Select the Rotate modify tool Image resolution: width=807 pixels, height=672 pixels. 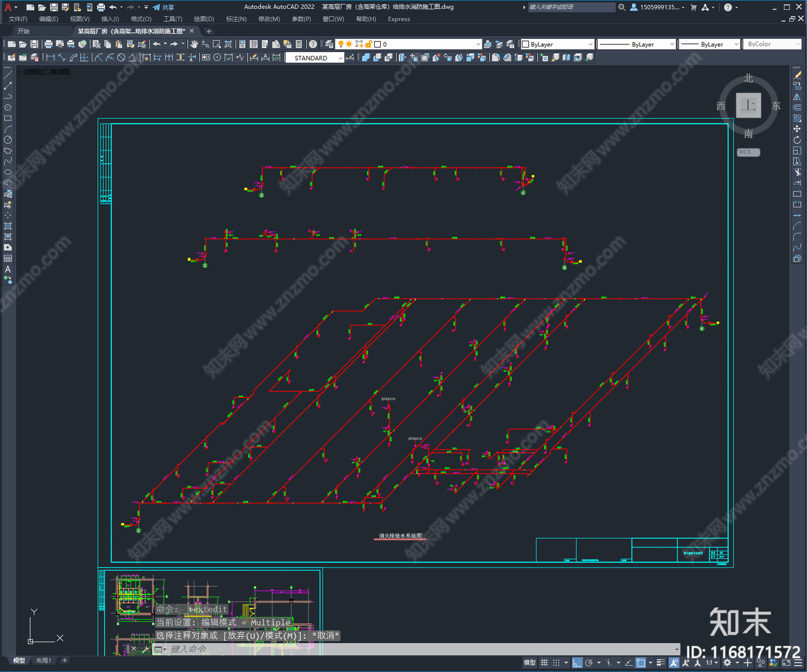tap(797, 140)
